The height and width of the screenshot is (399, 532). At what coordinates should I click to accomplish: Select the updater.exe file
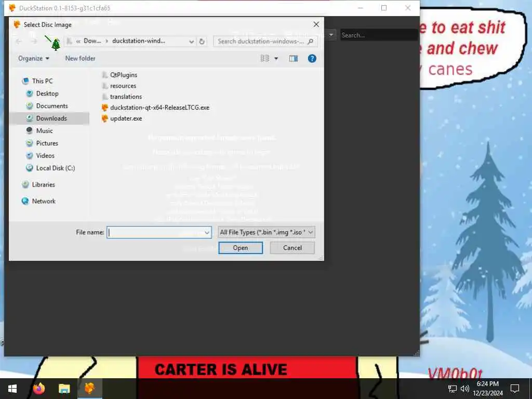pyautogui.click(x=126, y=118)
